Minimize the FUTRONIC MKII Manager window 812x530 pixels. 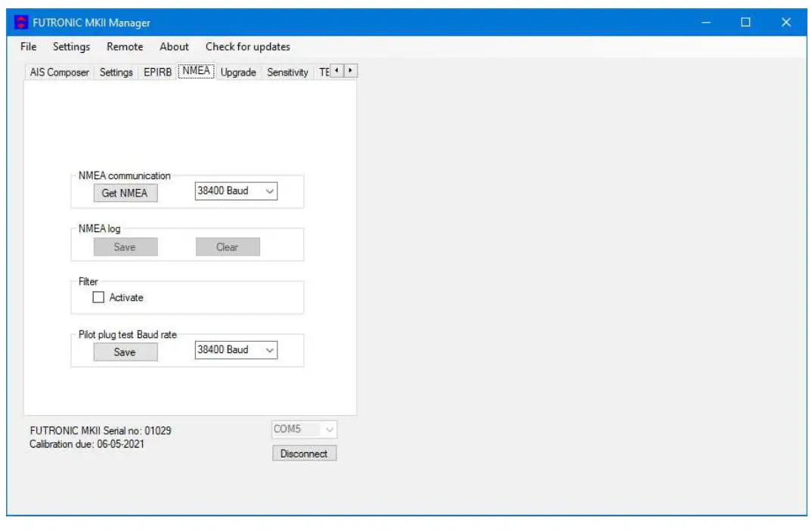point(706,22)
